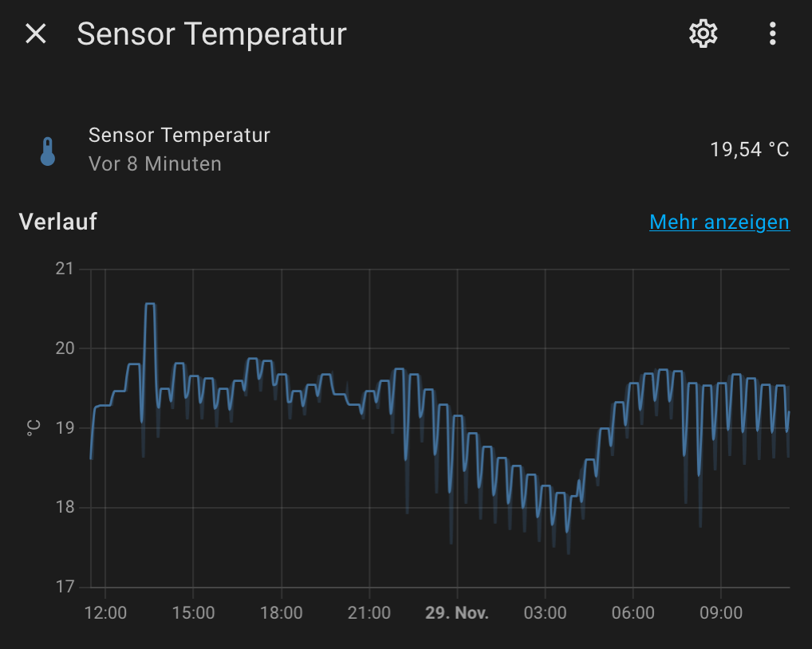This screenshot has height=649, width=812.
Task: Click the 21:00 time axis label
Action: coord(369,613)
